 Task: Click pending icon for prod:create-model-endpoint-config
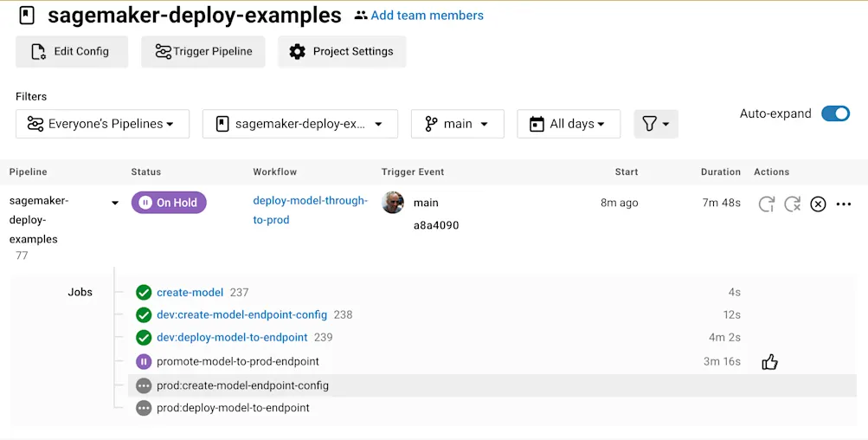pyautogui.click(x=144, y=385)
